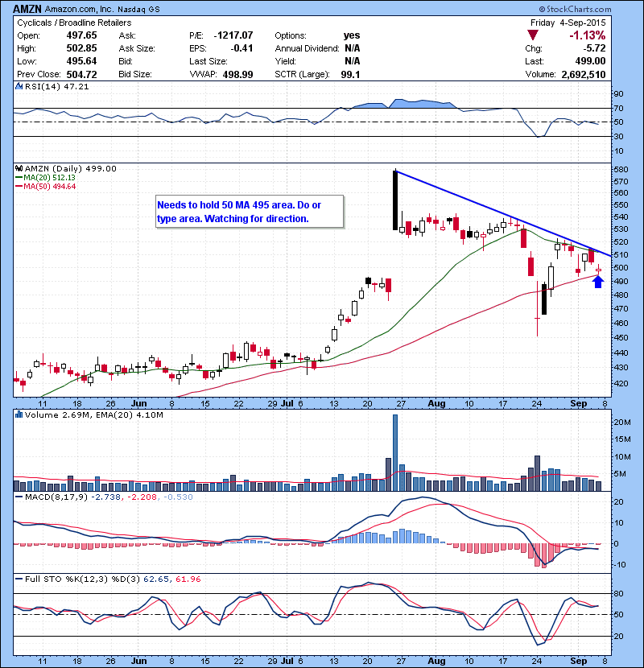The height and width of the screenshot is (668, 644).
Task: Click the stochastic 80 level axis label
Action: point(619,593)
